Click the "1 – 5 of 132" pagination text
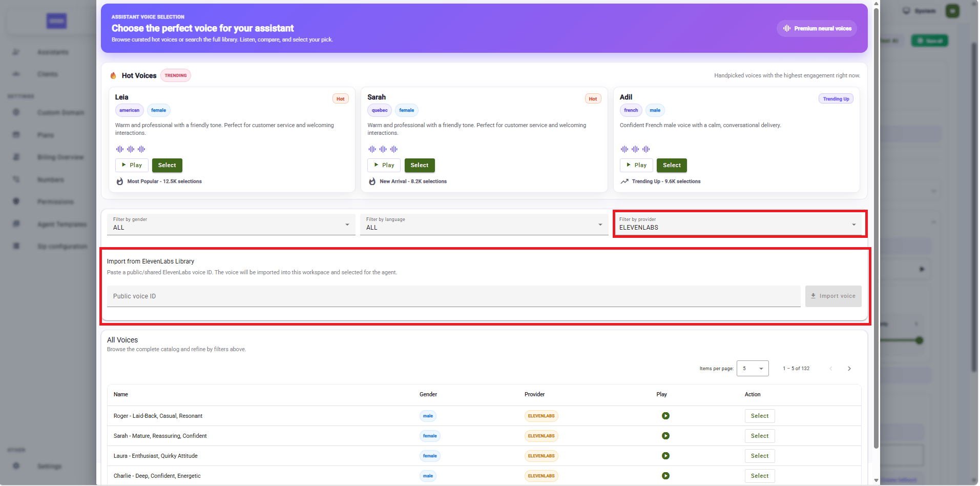 pos(796,369)
